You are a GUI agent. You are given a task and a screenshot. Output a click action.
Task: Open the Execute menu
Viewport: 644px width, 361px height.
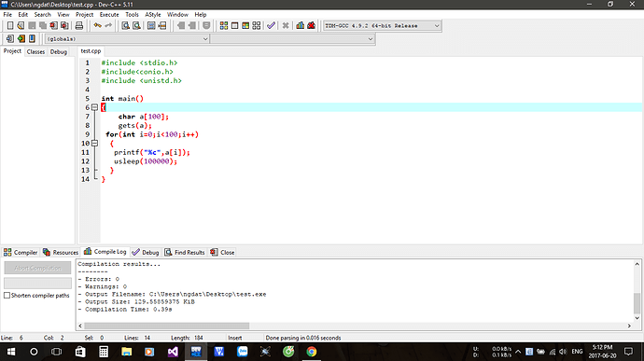[x=109, y=14]
